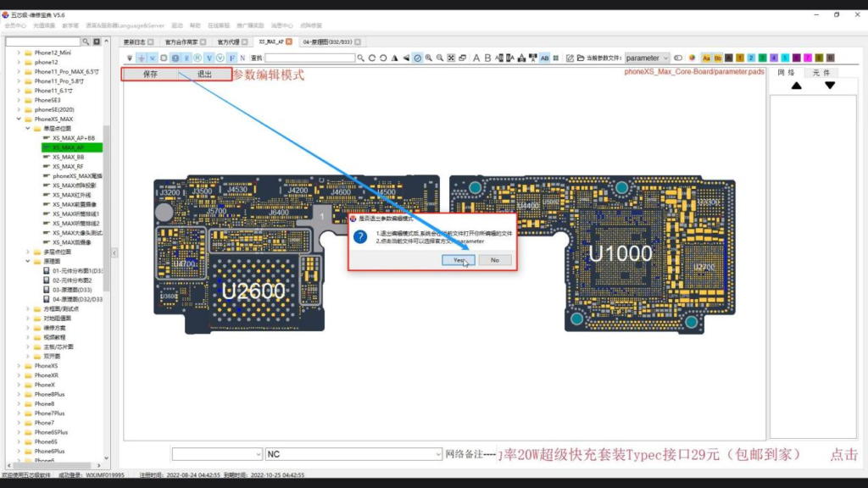Click the up triangle arrow in right panel

796,86
